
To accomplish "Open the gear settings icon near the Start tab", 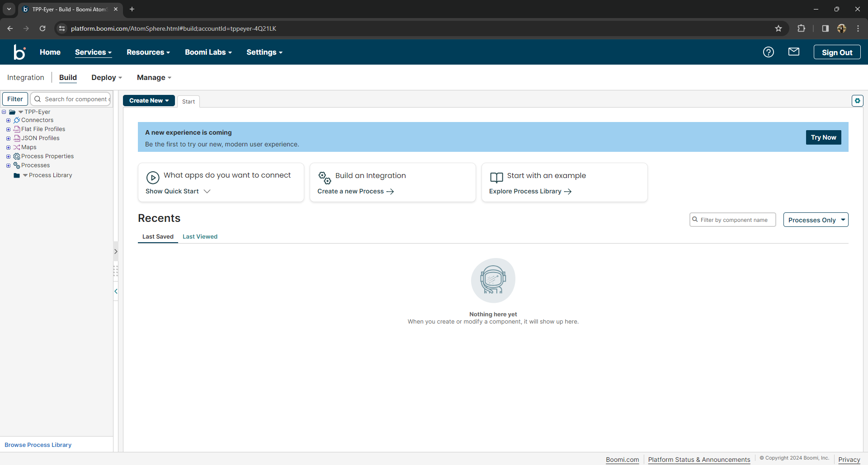I will point(857,101).
